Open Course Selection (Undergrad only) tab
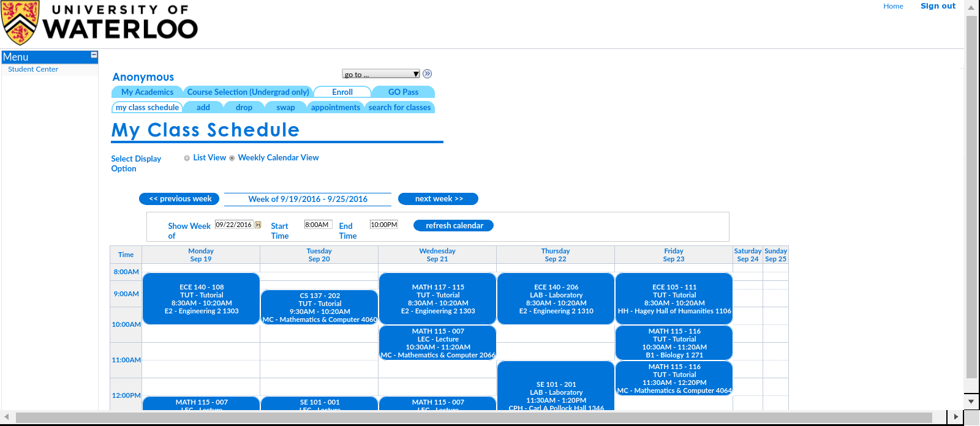 click(248, 92)
